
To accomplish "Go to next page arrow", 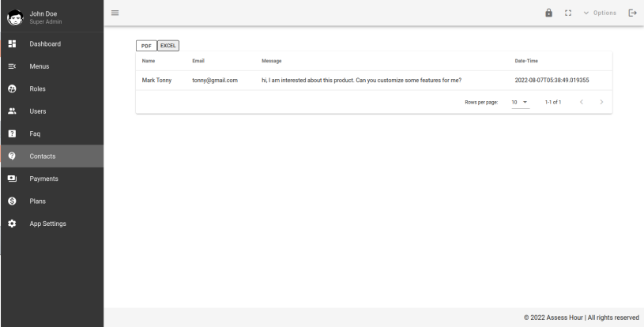I will 601,102.
